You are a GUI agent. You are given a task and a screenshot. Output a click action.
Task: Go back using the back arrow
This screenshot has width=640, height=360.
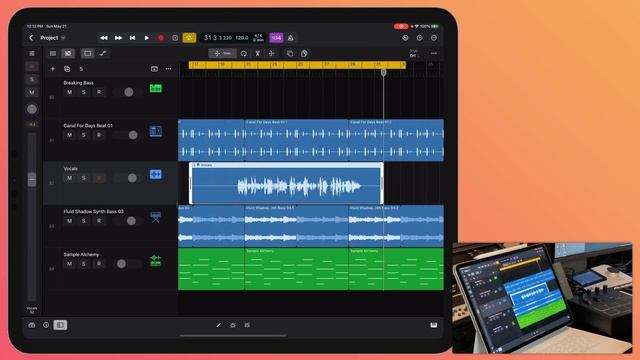31,38
